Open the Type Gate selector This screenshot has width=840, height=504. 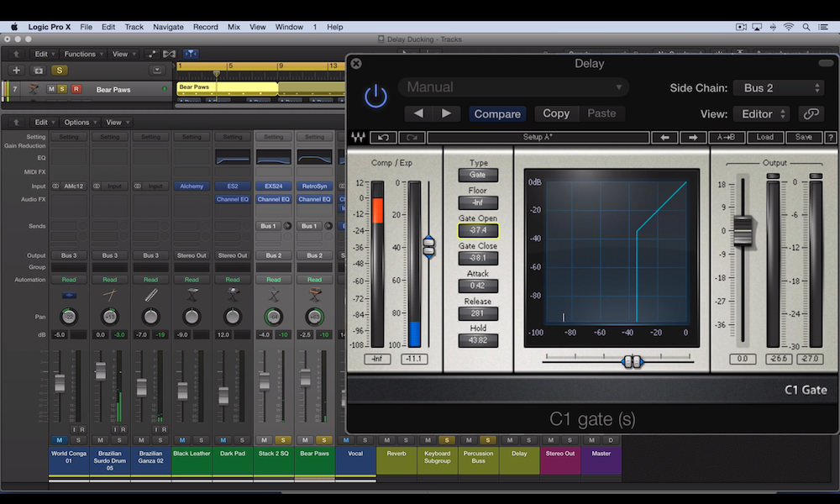pos(478,175)
